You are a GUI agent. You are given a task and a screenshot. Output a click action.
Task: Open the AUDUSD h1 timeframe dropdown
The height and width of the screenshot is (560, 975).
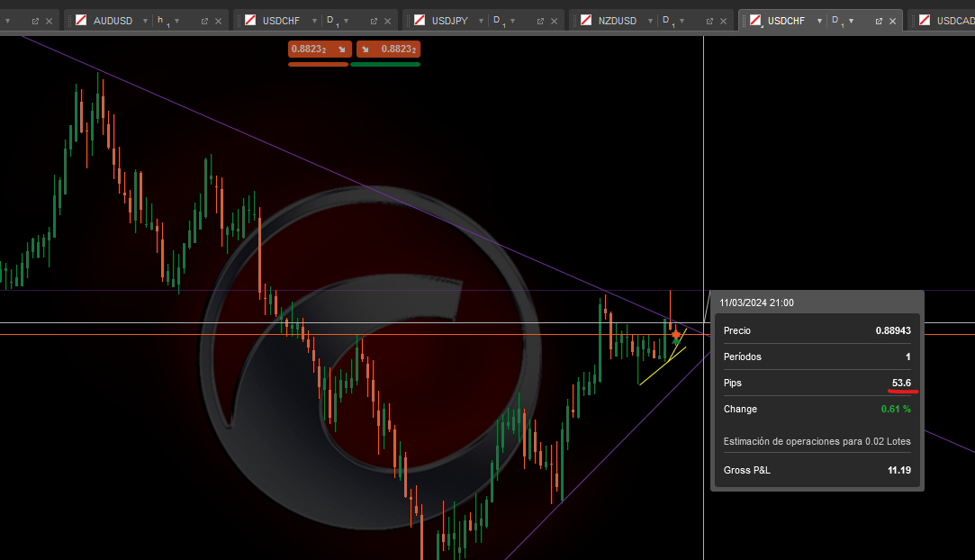[177, 21]
